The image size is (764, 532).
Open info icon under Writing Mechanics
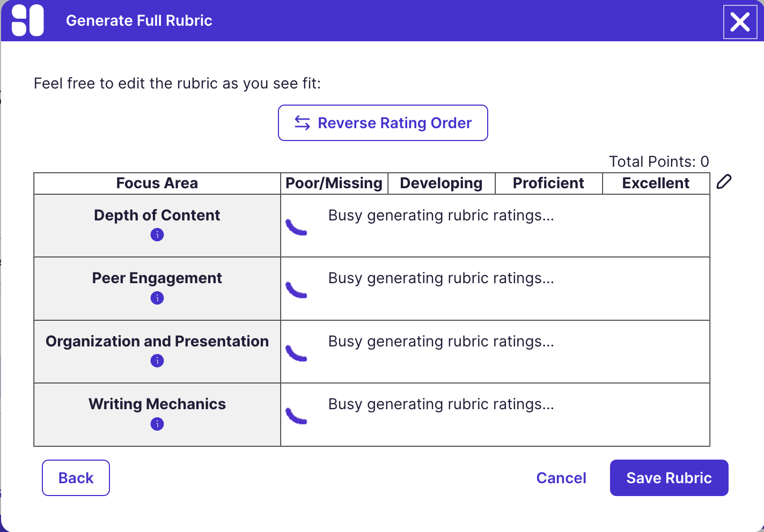pos(157,424)
